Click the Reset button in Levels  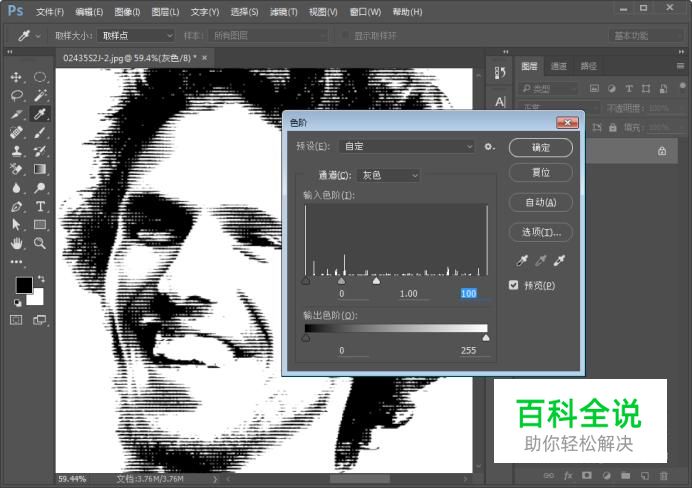tap(541, 172)
